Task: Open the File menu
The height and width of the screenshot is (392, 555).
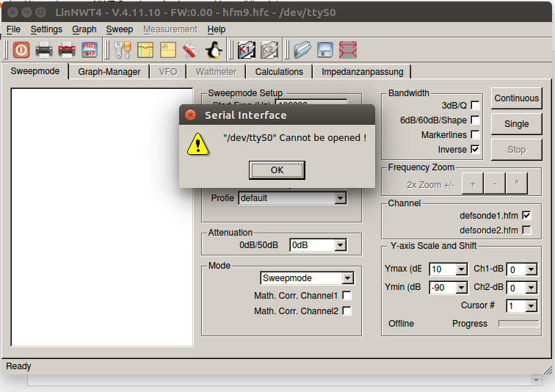Action: [x=13, y=29]
